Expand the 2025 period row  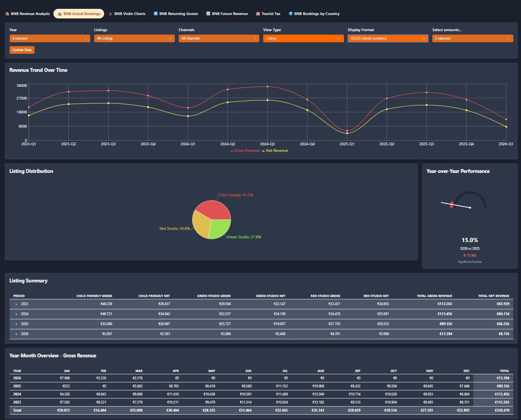tap(16, 324)
